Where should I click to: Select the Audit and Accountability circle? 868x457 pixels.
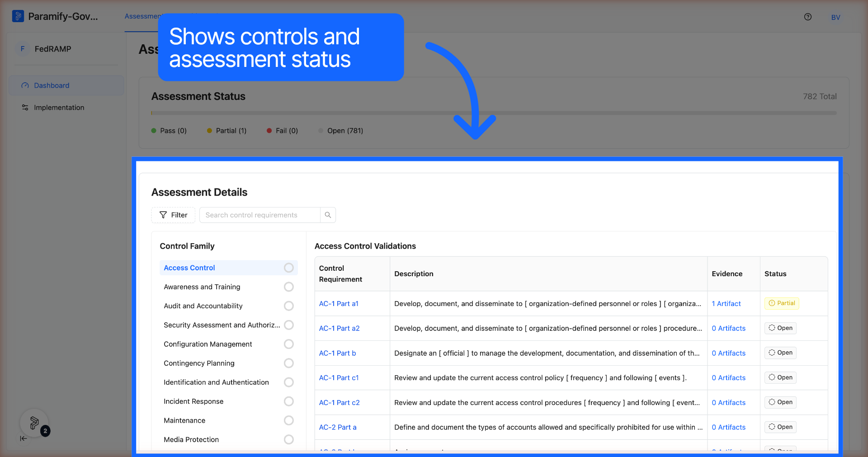pos(289,306)
